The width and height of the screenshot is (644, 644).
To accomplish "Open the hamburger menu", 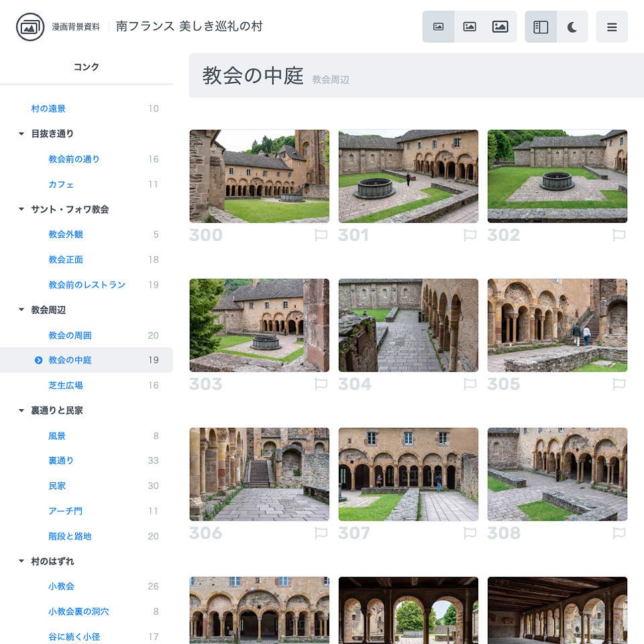I will click(612, 27).
